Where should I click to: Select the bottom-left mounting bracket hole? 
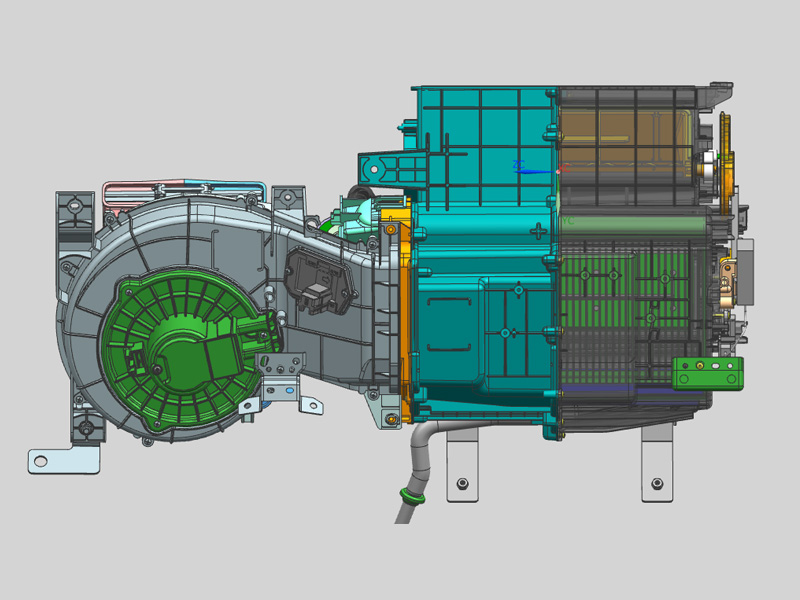(40, 461)
